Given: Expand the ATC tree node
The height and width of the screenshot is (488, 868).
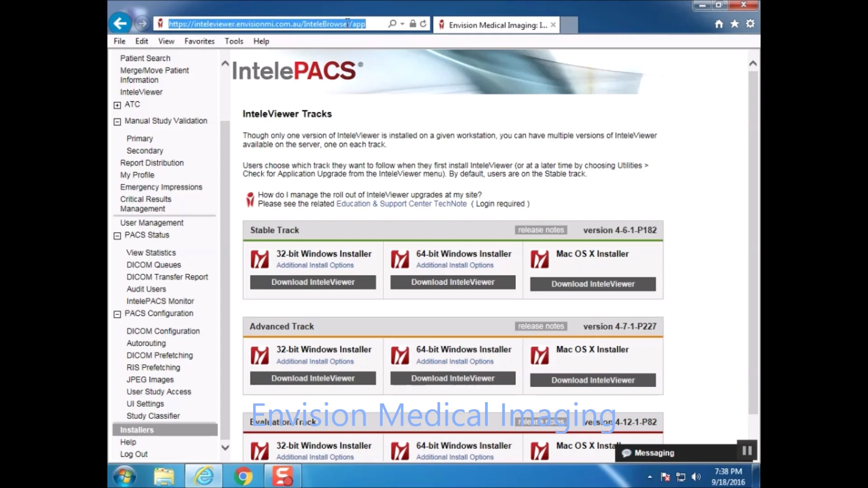Looking at the screenshot, I should pyautogui.click(x=116, y=105).
